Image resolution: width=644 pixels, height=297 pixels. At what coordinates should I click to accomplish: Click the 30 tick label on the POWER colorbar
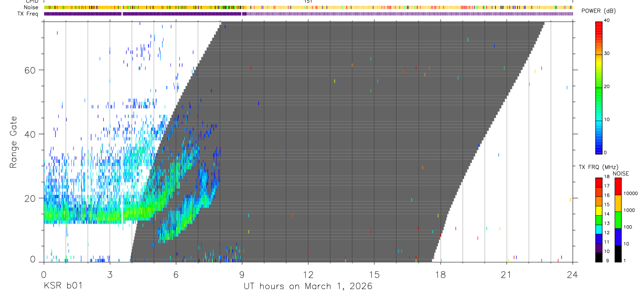pos(607,53)
